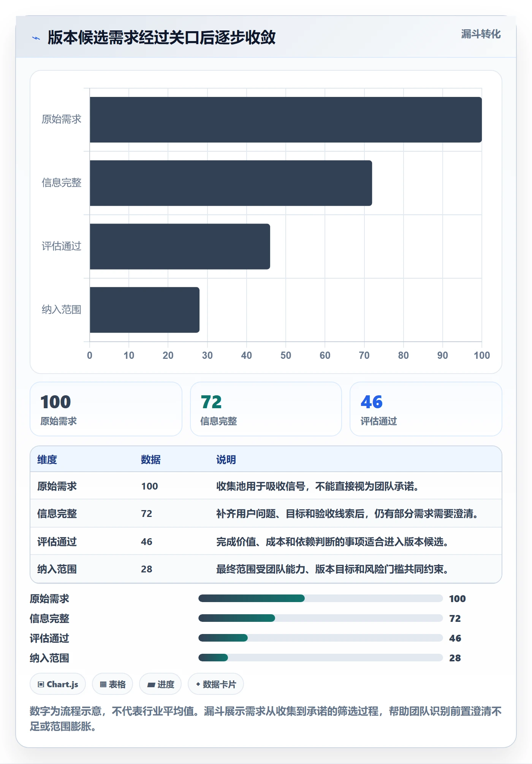
Task: Click the 说明 column header
Action: click(226, 460)
